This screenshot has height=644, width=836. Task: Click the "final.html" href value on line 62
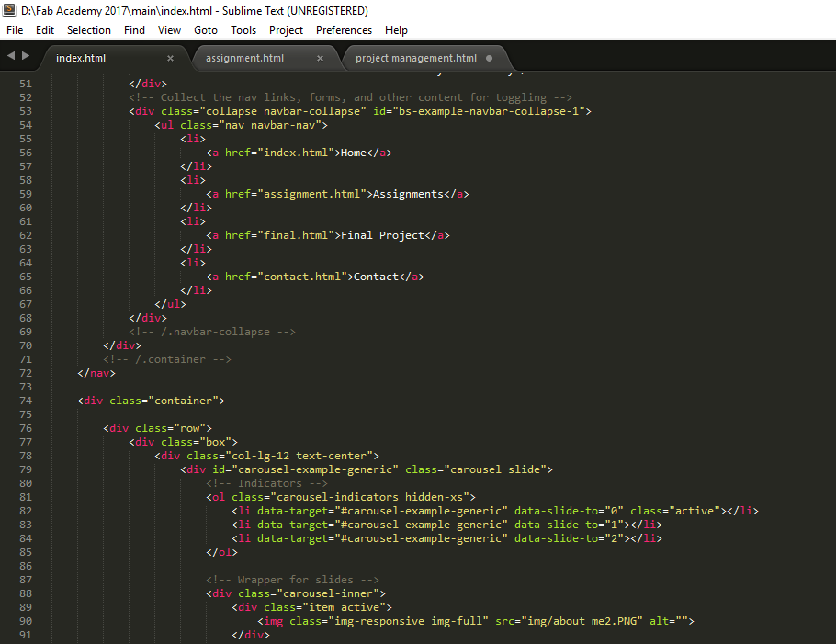click(296, 235)
